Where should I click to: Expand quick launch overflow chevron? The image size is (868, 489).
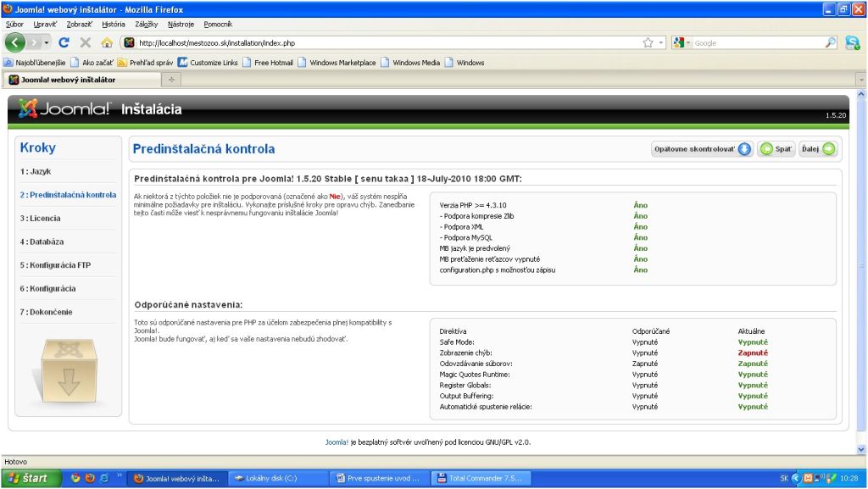119,475
